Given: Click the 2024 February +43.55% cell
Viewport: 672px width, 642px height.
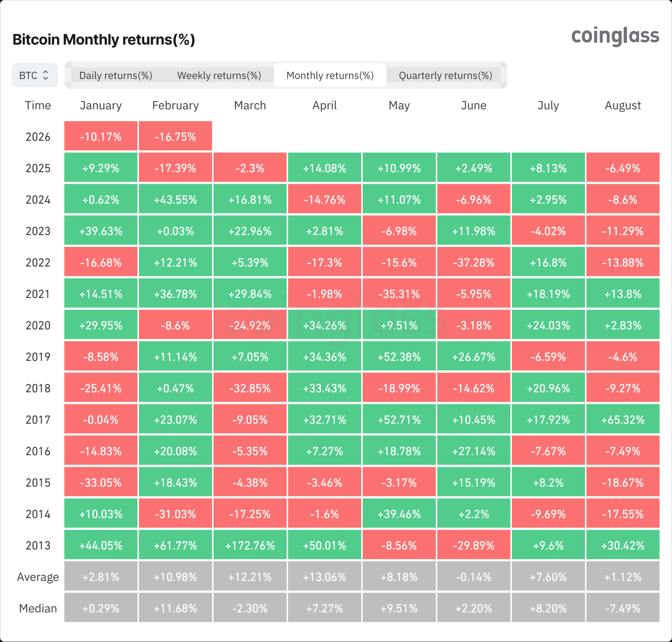Looking at the screenshot, I should point(175,200).
